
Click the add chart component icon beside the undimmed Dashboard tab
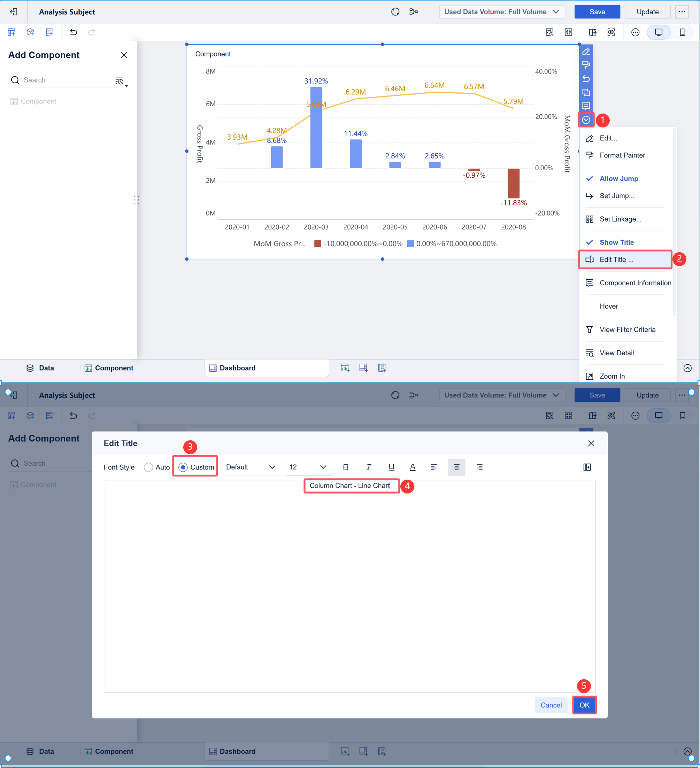tap(345, 368)
